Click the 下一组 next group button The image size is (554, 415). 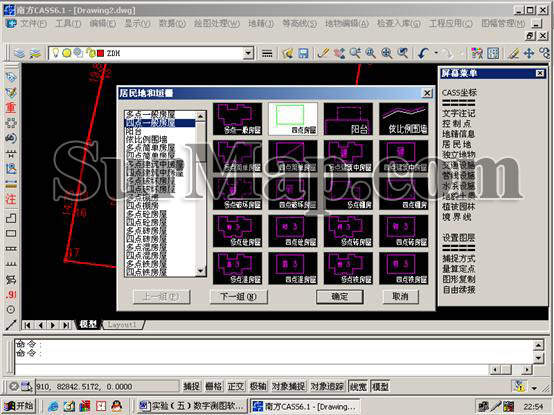coord(238,297)
